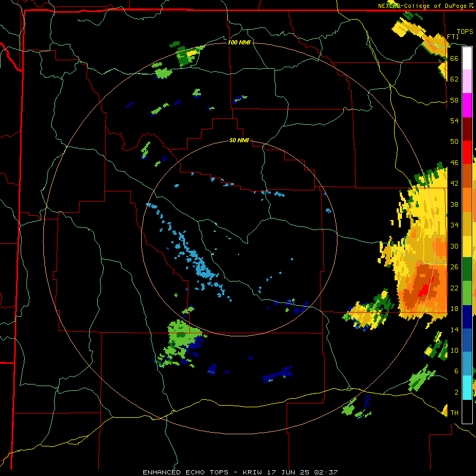Choose the bright red legend color block
Image resolution: width=476 pixels, height=476 pixels.
click(x=467, y=152)
